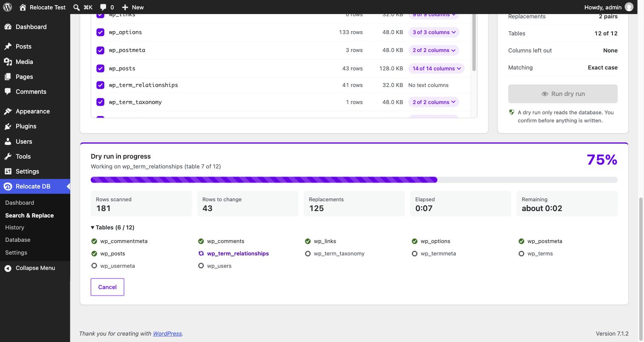Viewport: 644px width, 342px height.
Task: Uncheck the wp_options table checkbox
Action: (101, 32)
